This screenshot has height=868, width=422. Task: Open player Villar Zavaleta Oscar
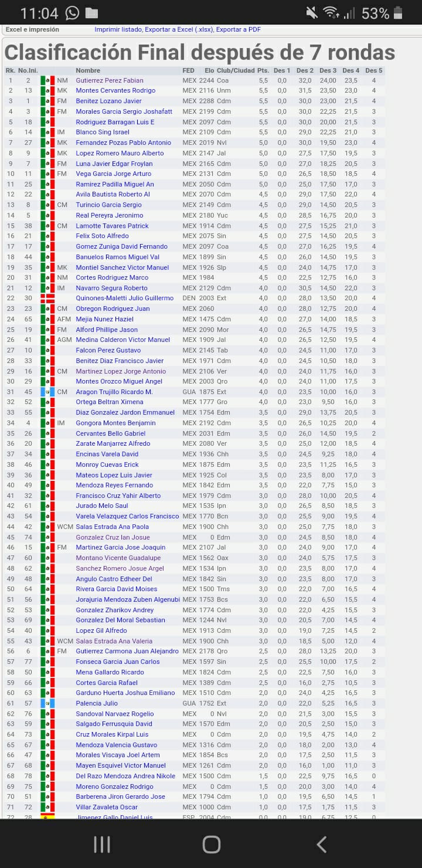click(107, 807)
